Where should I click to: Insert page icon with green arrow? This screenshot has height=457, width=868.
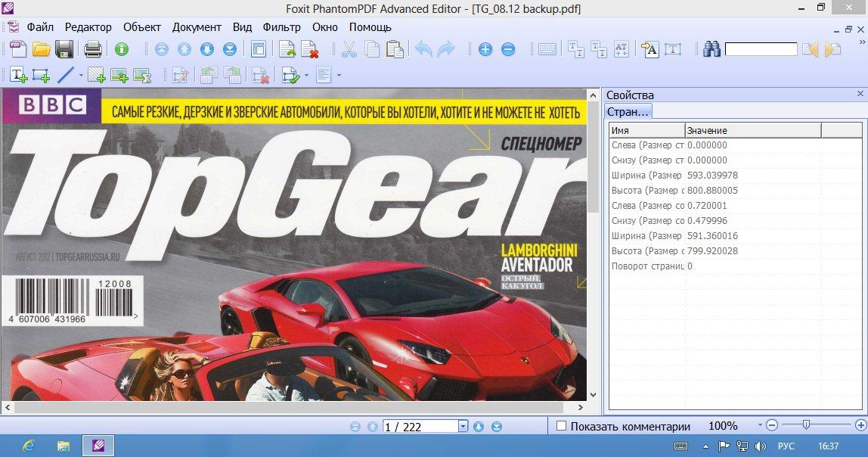[x=287, y=49]
